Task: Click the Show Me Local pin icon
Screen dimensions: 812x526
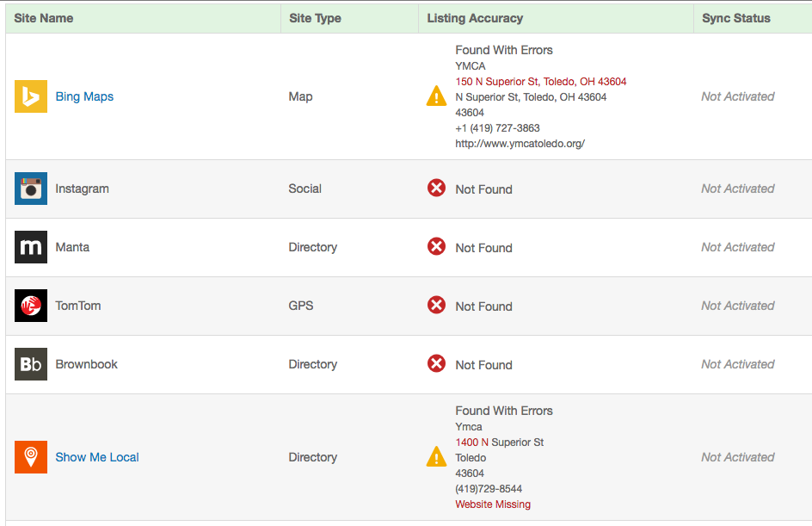Action: pyautogui.click(x=31, y=457)
